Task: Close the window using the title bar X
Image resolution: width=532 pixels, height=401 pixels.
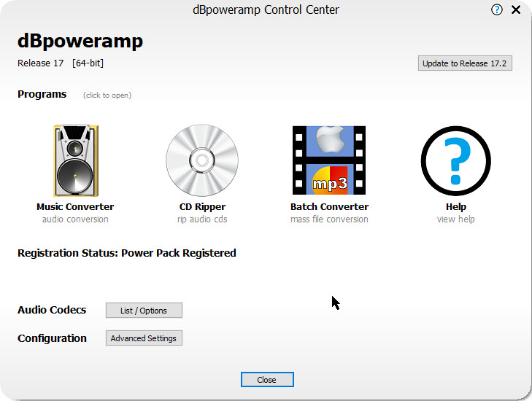Action: tap(516, 10)
